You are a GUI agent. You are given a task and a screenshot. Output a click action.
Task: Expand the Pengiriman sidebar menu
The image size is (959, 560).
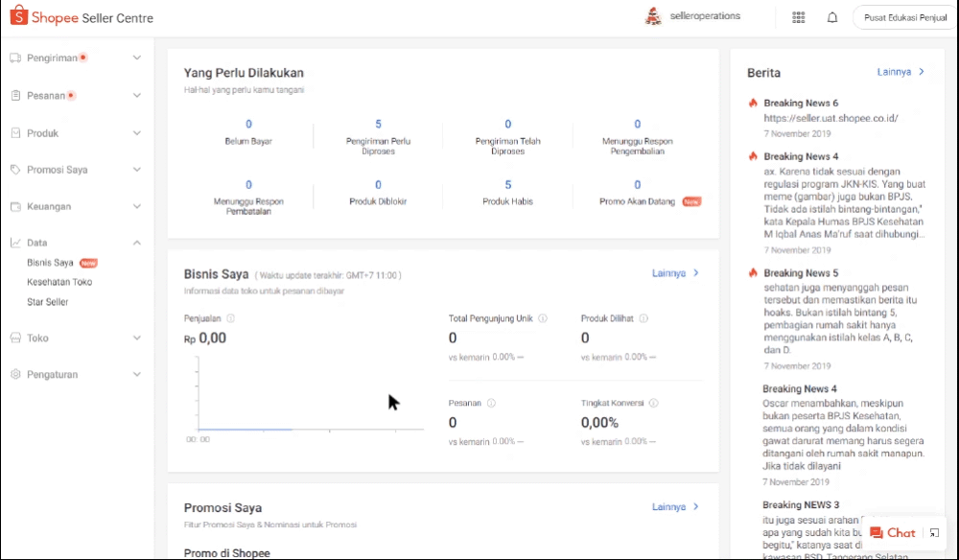(x=137, y=58)
